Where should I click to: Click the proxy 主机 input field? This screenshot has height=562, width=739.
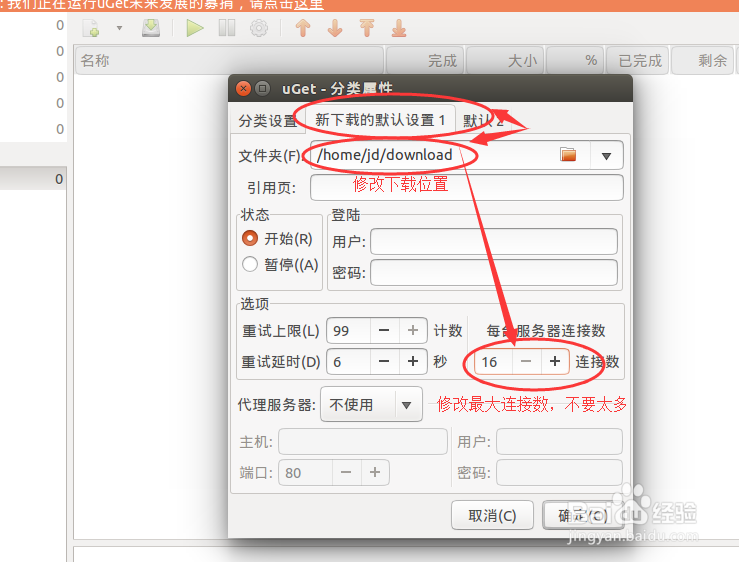363,441
